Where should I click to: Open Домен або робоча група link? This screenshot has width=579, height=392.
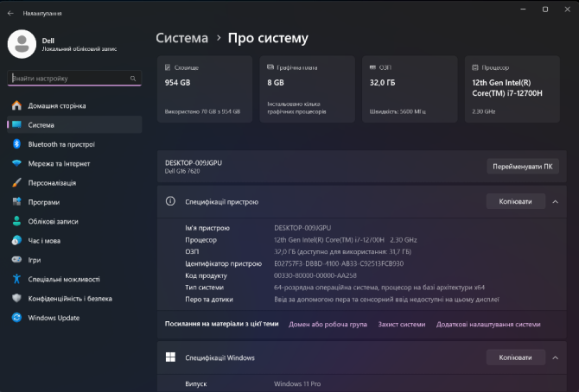(328, 324)
